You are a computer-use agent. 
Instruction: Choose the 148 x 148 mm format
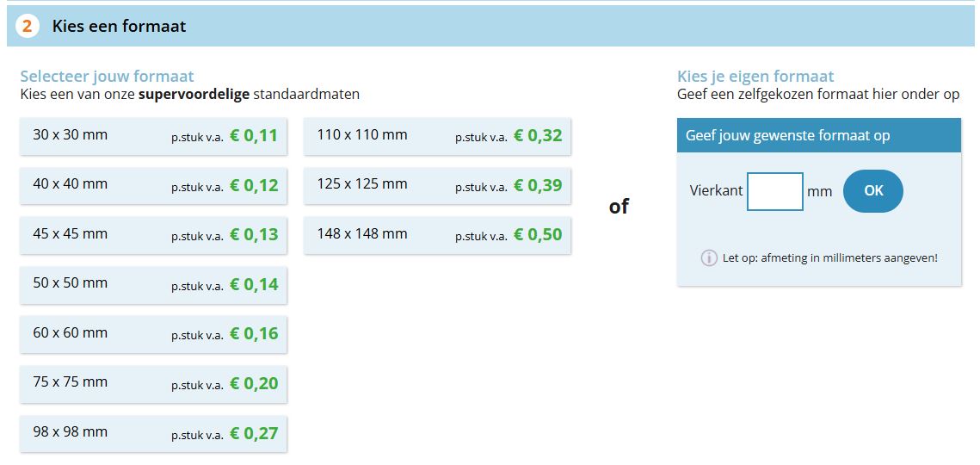[x=437, y=235]
